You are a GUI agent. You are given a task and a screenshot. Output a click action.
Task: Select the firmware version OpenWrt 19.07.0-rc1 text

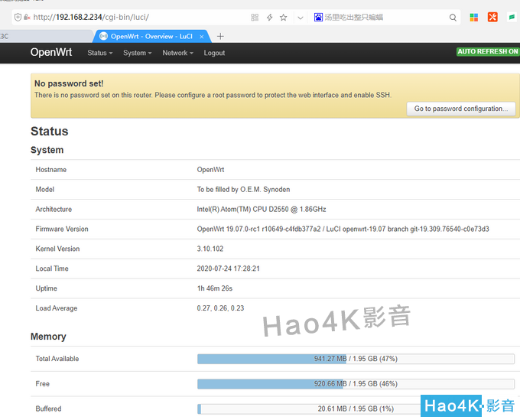(x=343, y=229)
